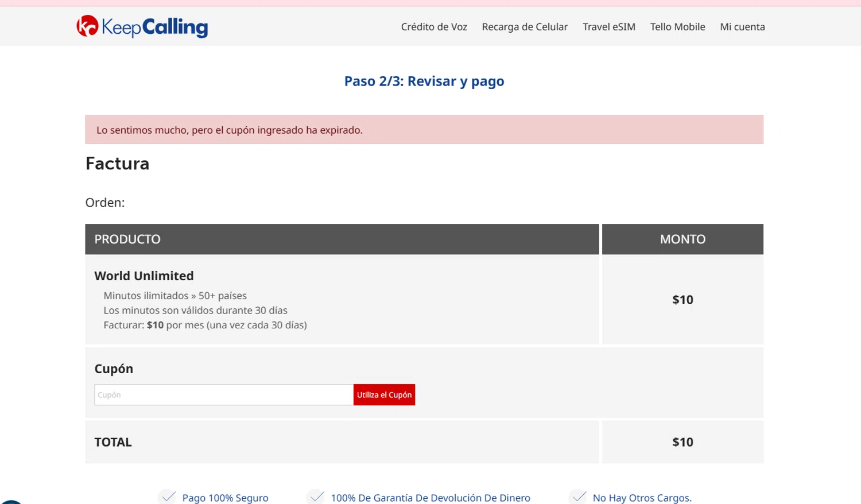Screen dimensions: 861x504
Task: Click the Minutos ilimitados » 50+ países line
Action: point(175,296)
